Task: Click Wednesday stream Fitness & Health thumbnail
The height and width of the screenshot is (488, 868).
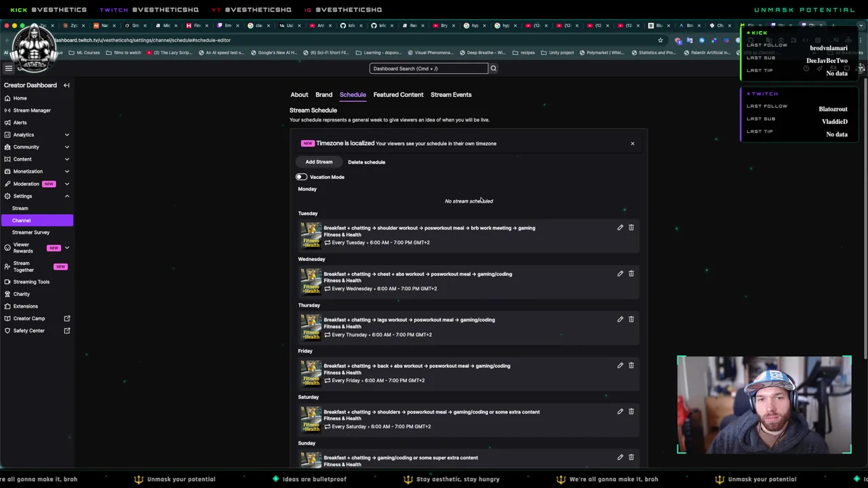Action: (x=311, y=281)
